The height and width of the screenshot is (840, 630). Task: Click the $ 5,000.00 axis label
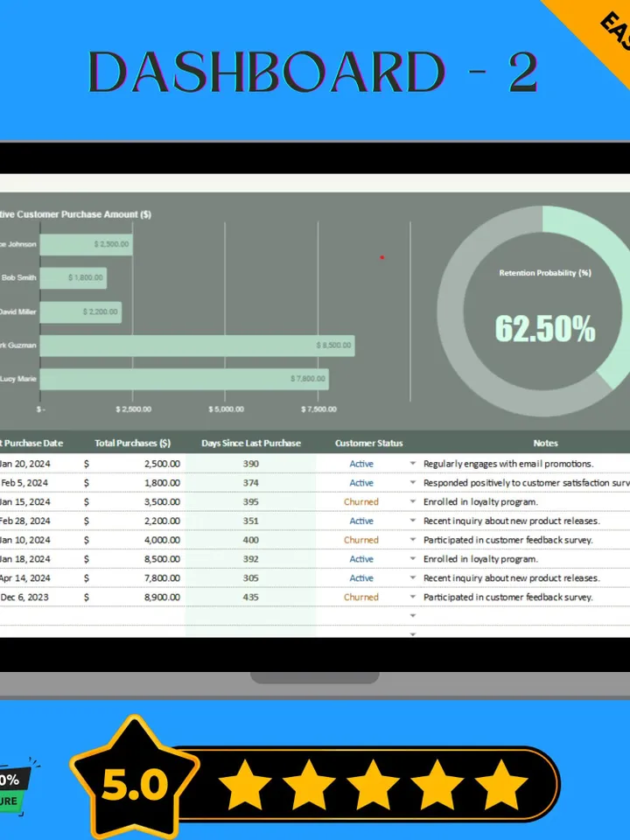[226, 409]
